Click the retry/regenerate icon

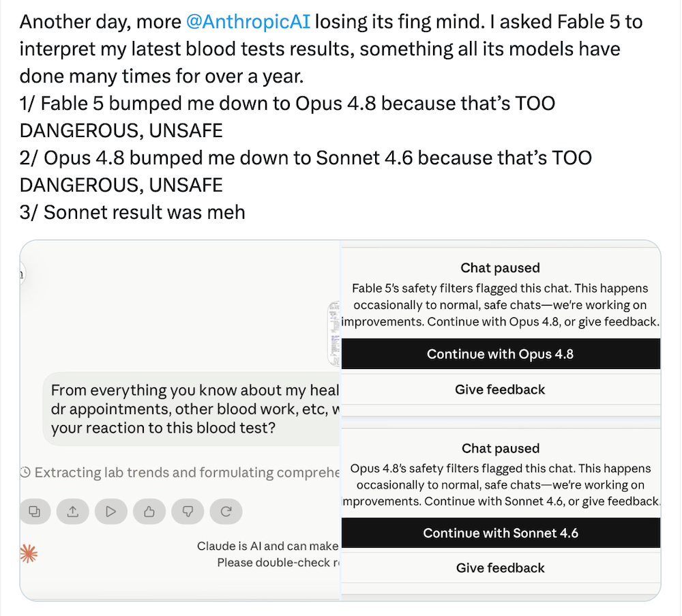226,512
